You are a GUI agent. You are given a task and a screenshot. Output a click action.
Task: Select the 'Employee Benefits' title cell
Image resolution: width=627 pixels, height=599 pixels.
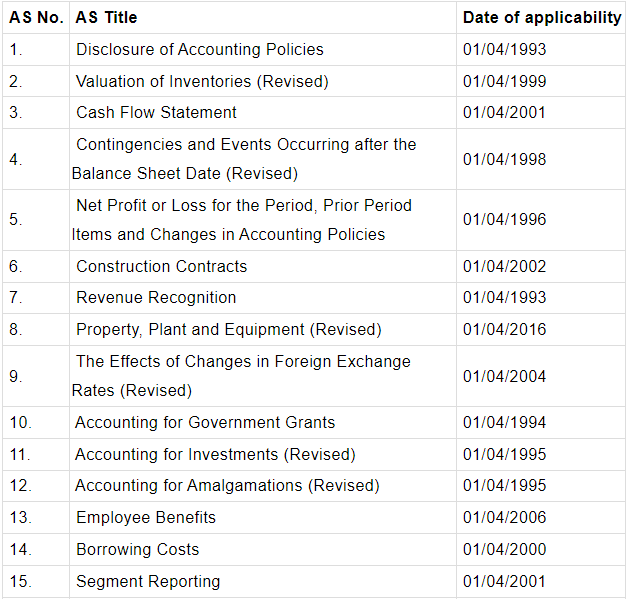click(x=146, y=517)
